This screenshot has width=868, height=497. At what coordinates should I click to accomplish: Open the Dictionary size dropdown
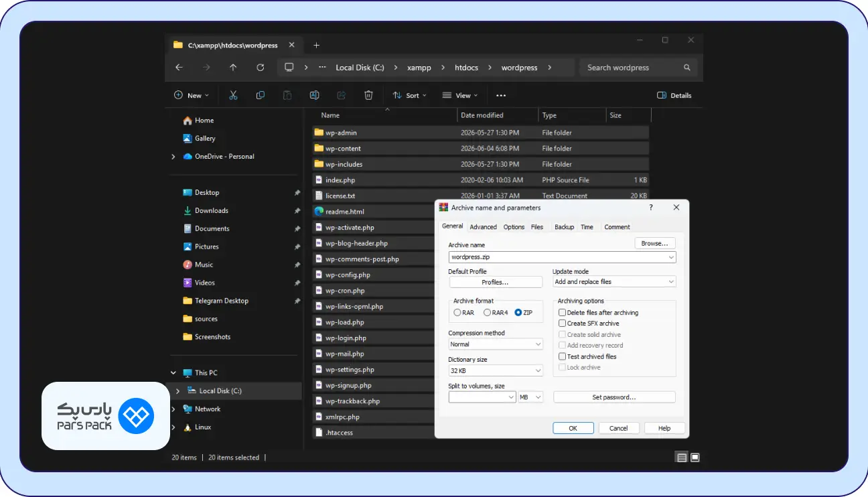(496, 371)
